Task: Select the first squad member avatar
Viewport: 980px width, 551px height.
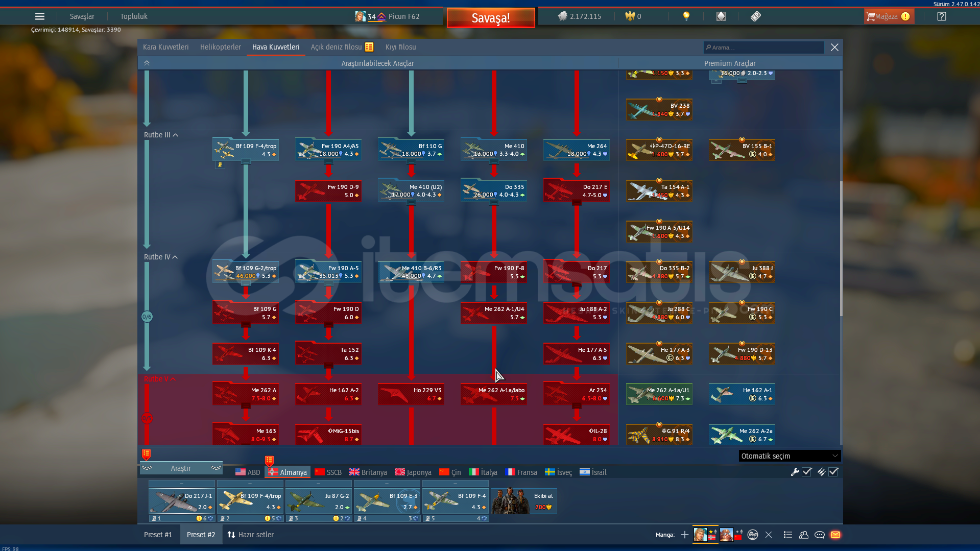Action: pos(701,535)
